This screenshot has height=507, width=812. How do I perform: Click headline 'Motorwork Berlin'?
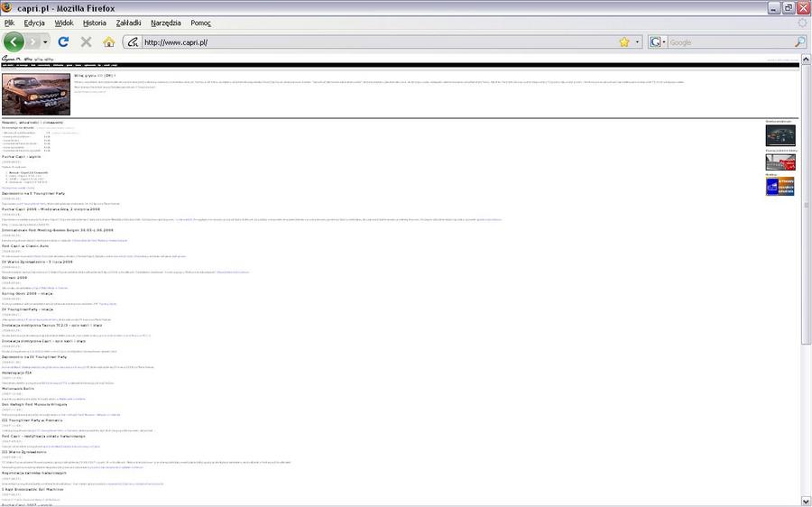coord(18,389)
